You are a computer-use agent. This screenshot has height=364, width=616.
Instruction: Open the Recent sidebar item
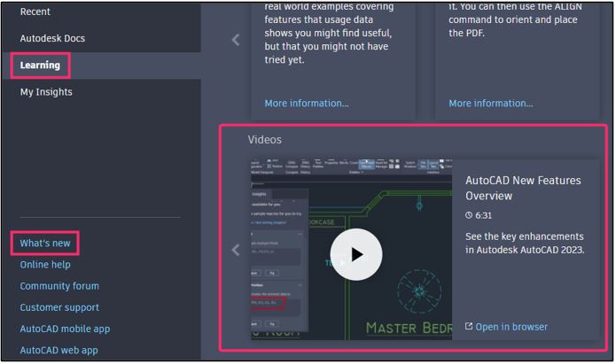coord(35,12)
